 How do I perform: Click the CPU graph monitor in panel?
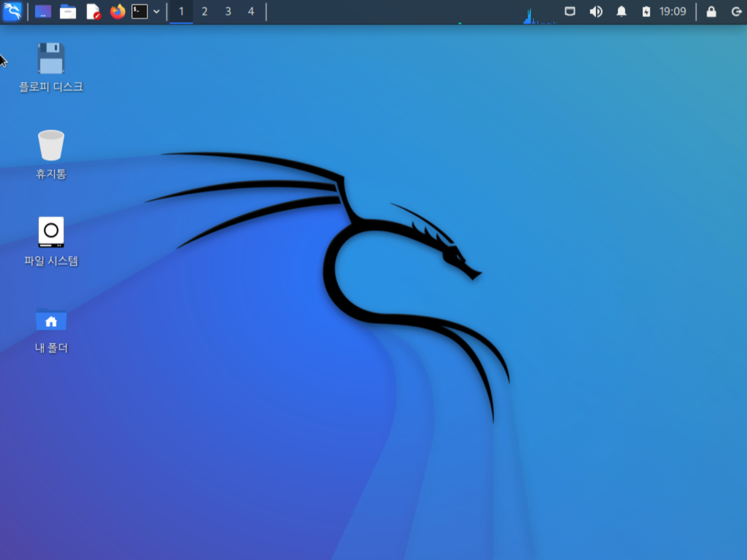click(539, 15)
